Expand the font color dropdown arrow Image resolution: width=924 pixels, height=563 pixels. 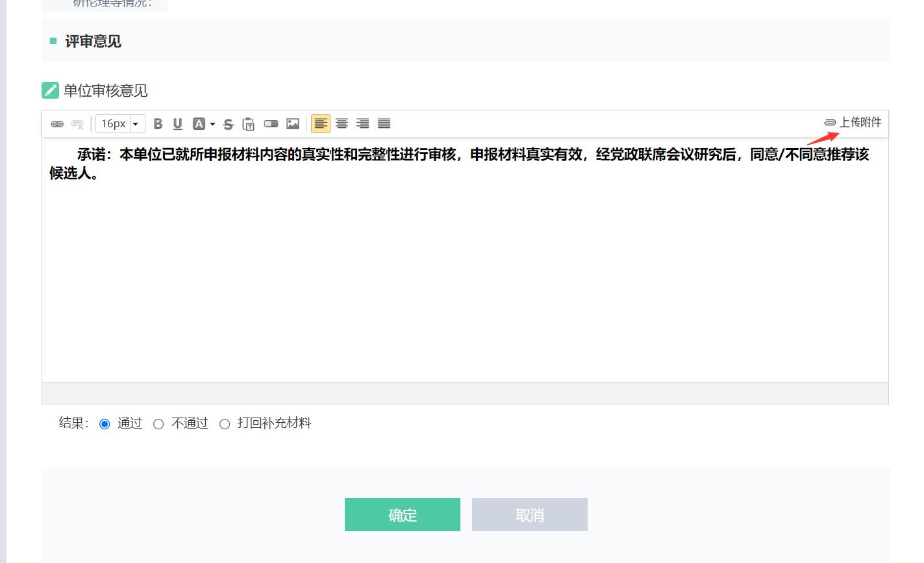[x=212, y=124]
